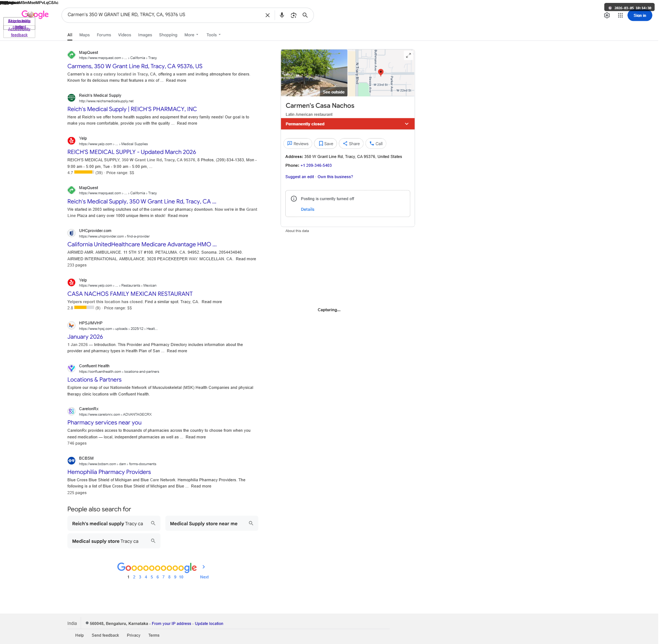The height and width of the screenshot is (644, 663).
Task: Open Details for posting turned off
Action: point(308,210)
